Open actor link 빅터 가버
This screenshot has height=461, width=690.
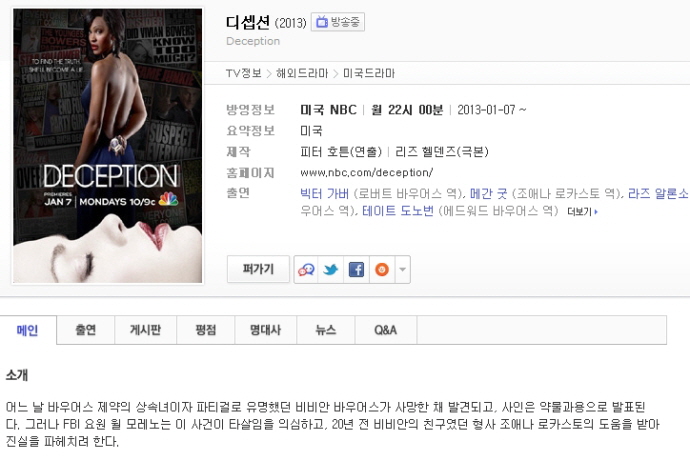pos(324,194)
